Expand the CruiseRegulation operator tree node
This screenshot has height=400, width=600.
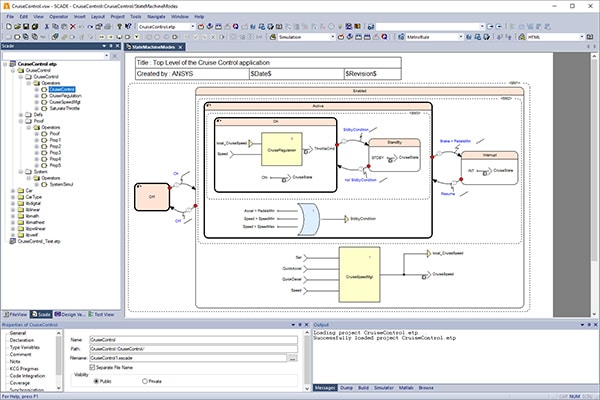coord(37,96)
